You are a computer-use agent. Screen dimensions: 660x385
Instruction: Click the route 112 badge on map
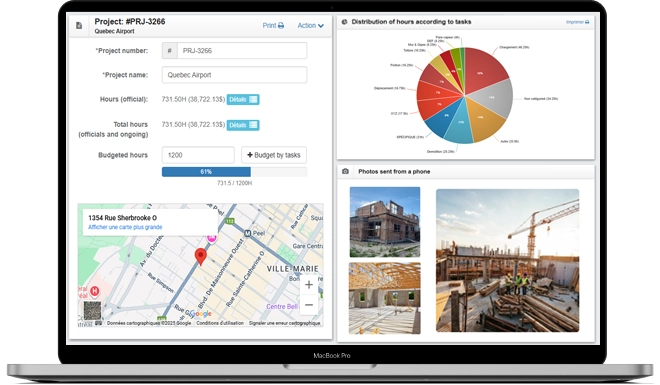click(230, 221)
